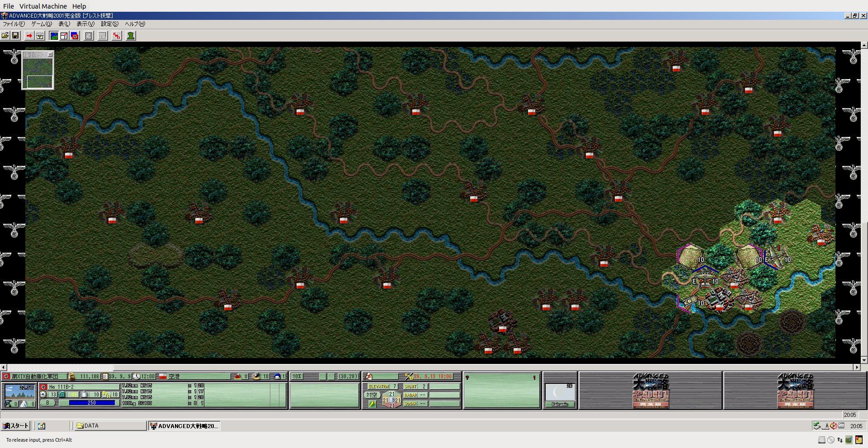Viewport: 868px width, 448px height.
Task: Open the 設定(S) menu
Action: coord(110,24)
